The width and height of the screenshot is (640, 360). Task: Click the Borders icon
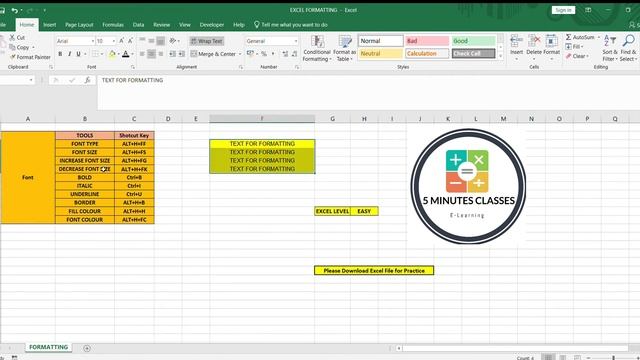[95, 54]
